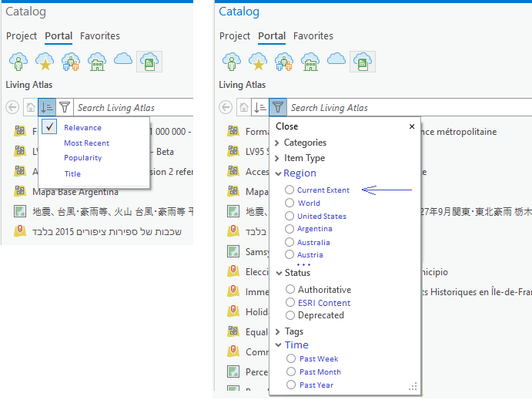The width and height of the screenshot is (532, 400).
Task: Open ArcGIS Online cloud icon in left pane
Action: 123,59
